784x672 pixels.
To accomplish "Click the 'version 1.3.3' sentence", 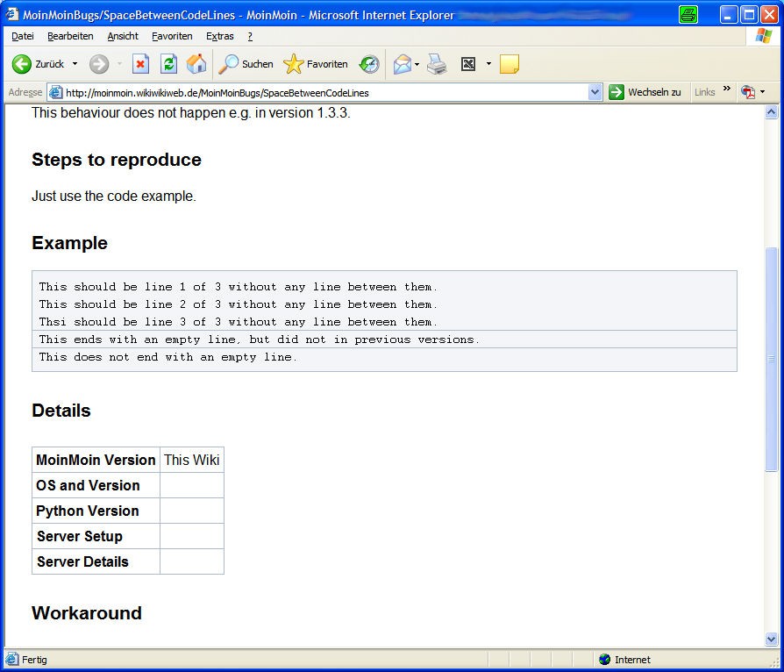I will (x=191, y=113).
